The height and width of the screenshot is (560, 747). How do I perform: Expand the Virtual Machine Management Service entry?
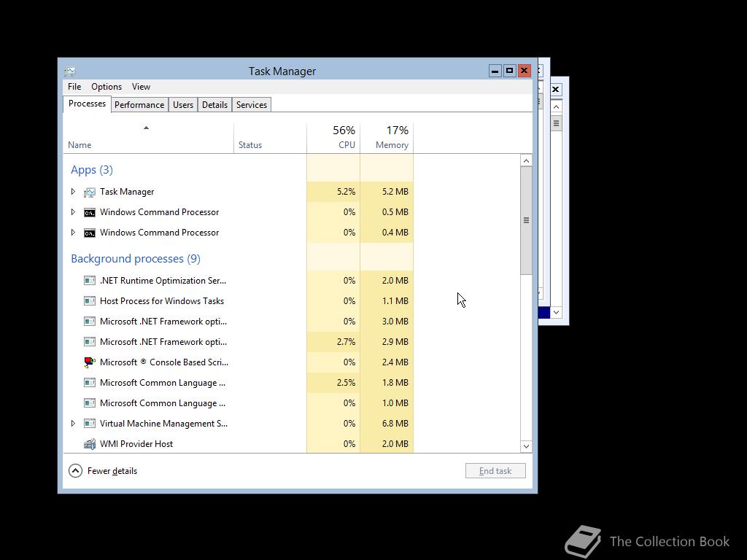73,424
